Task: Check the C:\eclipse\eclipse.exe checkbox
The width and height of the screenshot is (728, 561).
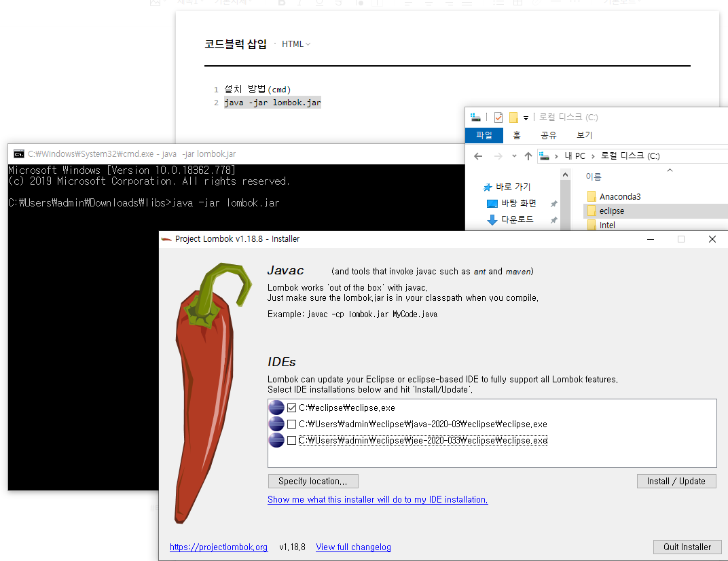Action: point(291,408)
